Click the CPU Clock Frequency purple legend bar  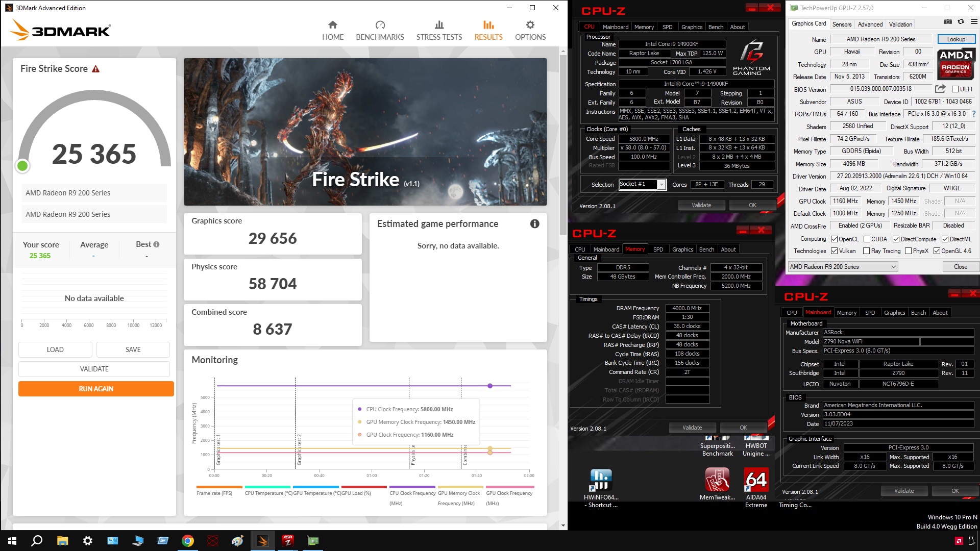click(412, 487)
